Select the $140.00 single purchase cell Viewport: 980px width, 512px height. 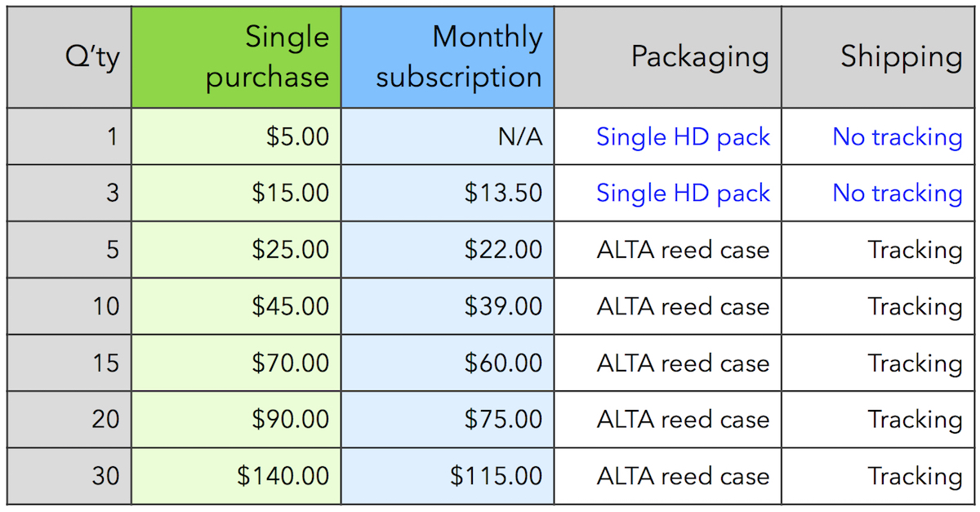pos(236,476)
